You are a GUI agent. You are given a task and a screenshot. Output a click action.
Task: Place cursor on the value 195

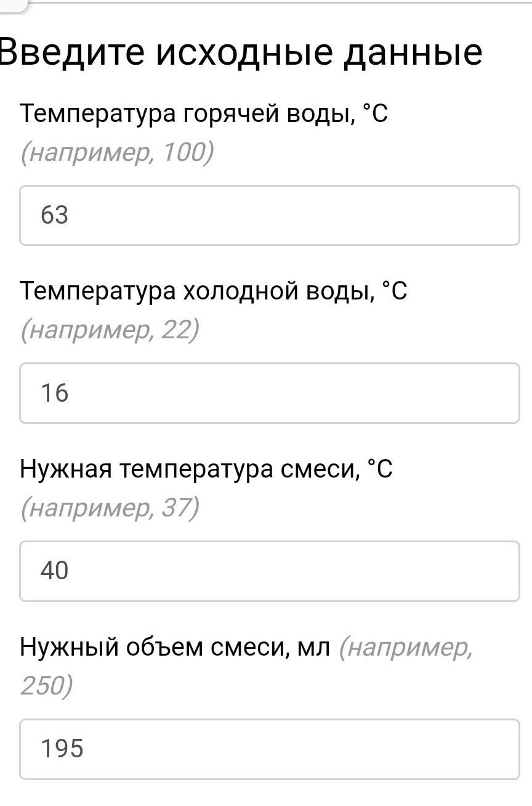pos(62,749)
